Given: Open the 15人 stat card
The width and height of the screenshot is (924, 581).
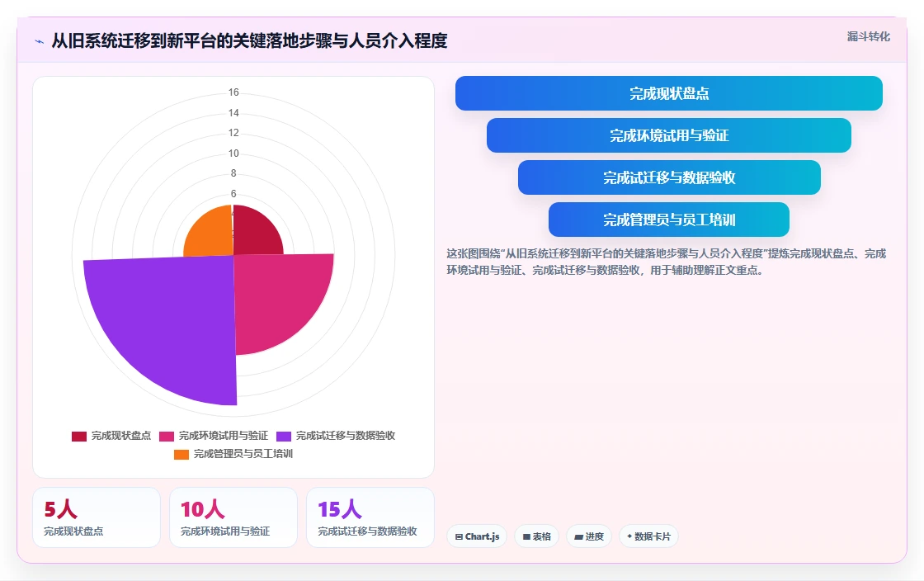Looking at the screenshot, I should pyautogui.click(x=370, y=517).
